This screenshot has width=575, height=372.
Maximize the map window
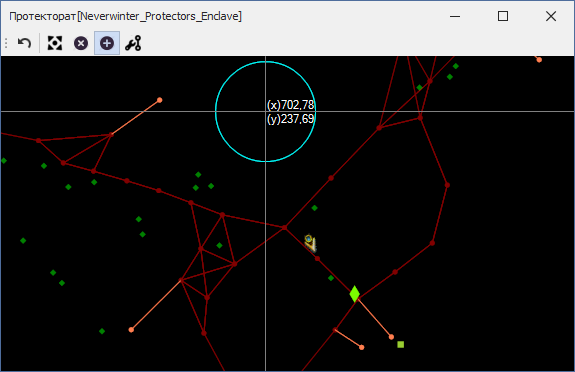[503, 16]
